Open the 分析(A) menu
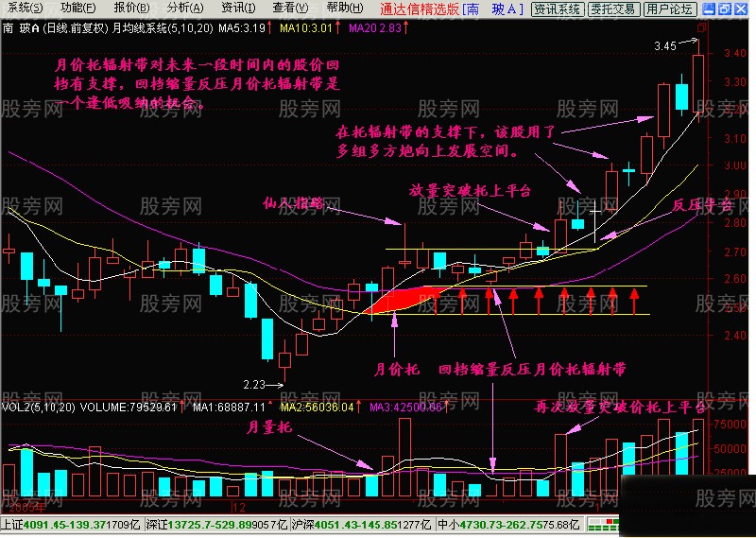756x538 pixels. pos(184,8)
